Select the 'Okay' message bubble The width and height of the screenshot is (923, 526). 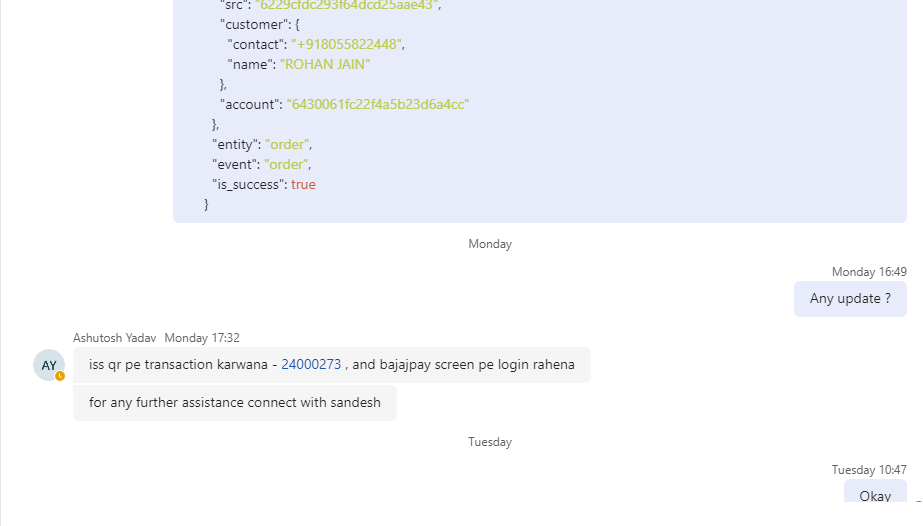pos(874,496)
